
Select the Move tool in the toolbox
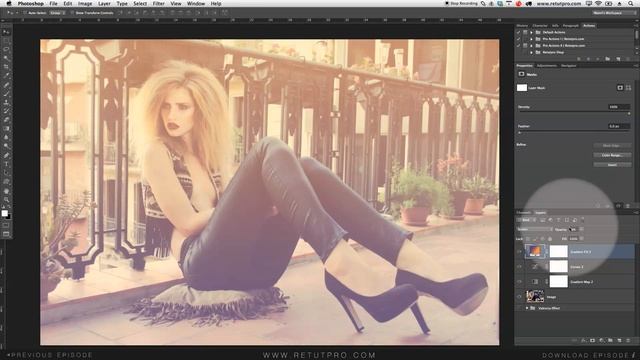click(6, 32)
